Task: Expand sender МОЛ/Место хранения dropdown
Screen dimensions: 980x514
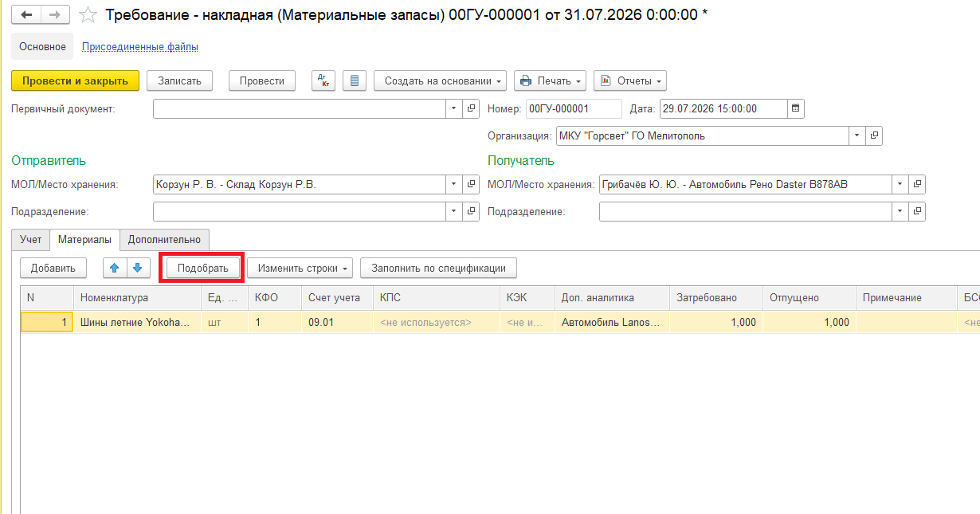Action: [453, 184]
